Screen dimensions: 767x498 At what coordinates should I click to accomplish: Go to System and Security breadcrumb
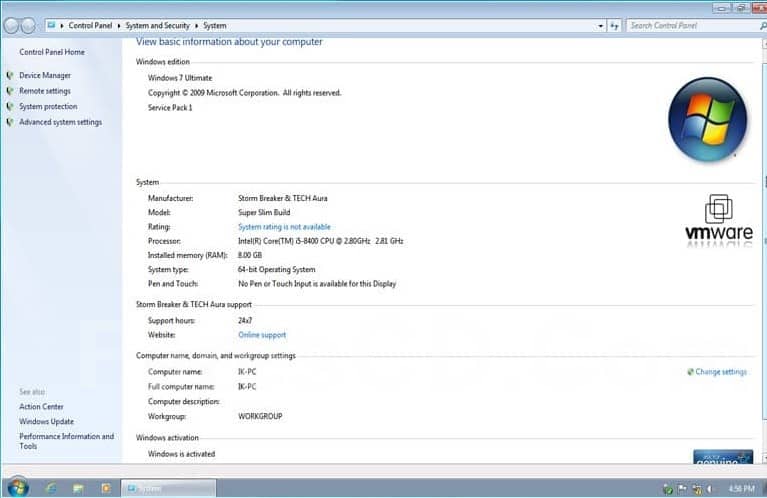tap(158, 25)
